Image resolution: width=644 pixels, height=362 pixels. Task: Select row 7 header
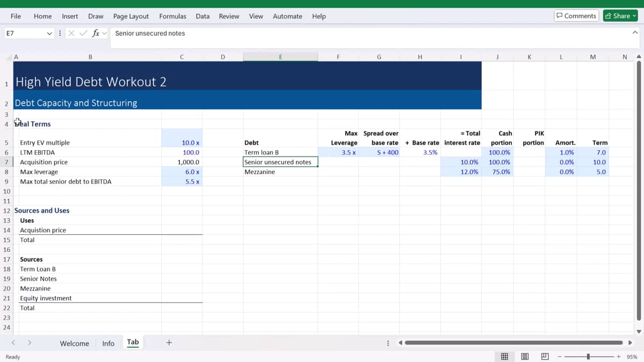[6, 162]
